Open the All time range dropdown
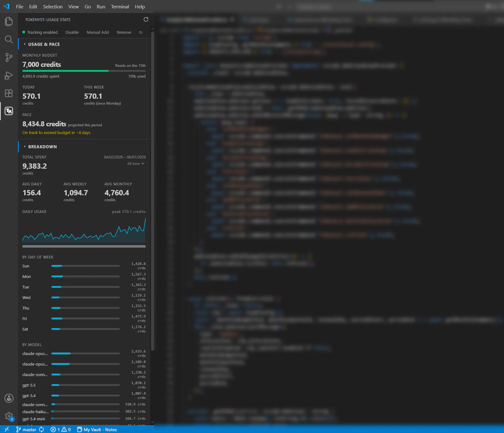The image size is (504, 433). tap(136, 164)
